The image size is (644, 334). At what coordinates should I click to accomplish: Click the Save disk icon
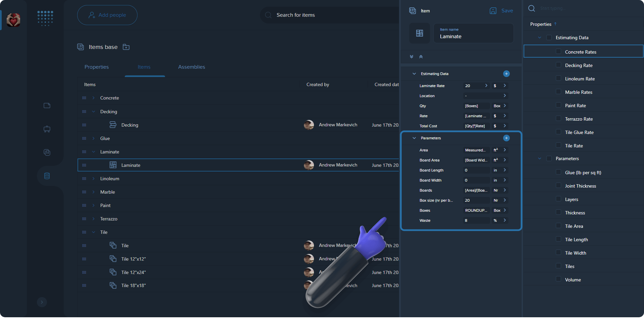[493, 11]
